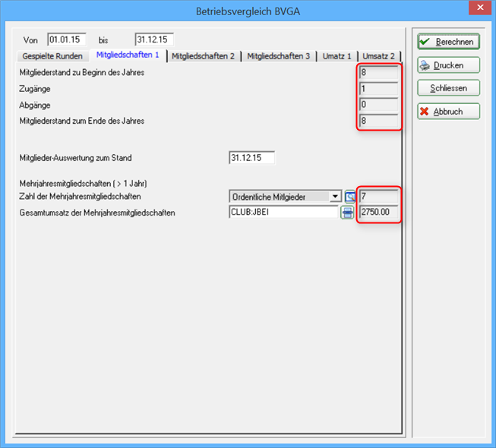Focus the Mitglieder-Auswertung zum Stand date field

pos(251,157)
